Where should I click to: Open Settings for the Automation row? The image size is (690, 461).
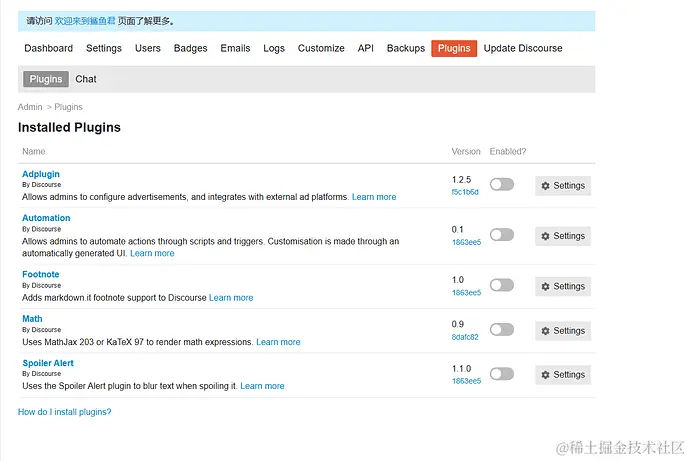point(563,236)
